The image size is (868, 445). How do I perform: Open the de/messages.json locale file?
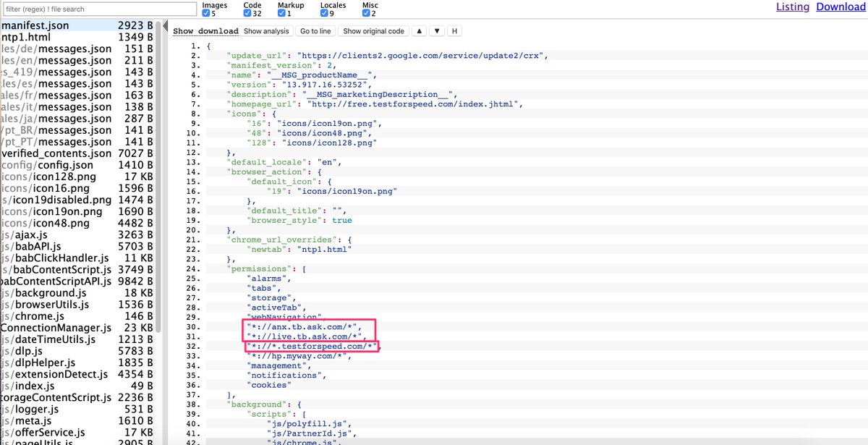(x=77, y=48)
